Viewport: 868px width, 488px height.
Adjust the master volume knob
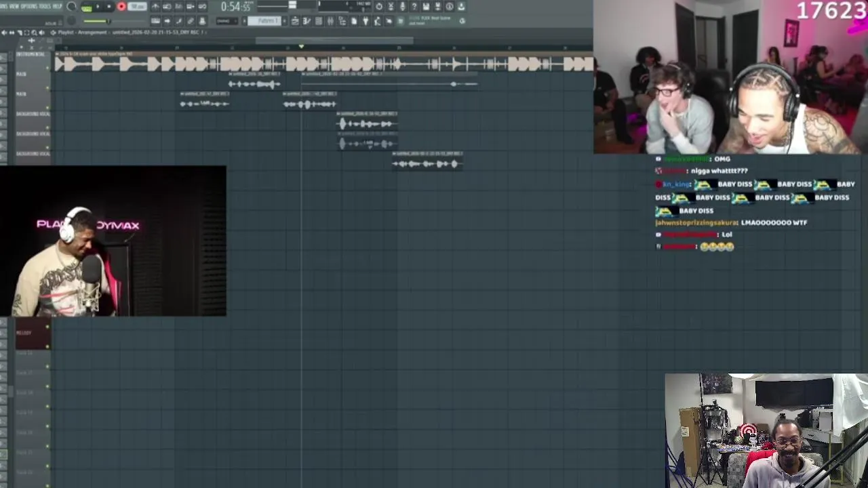pos(71,6)
